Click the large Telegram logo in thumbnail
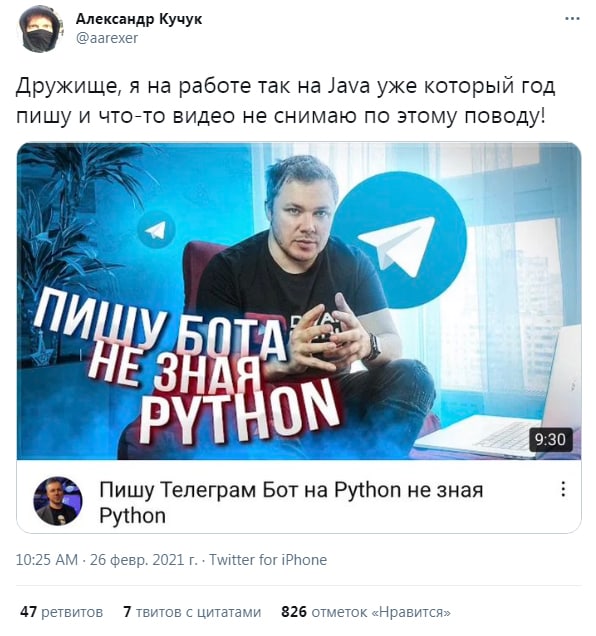Image resolution: width=596 pixels, height=636 pixels. pos(400,240)
